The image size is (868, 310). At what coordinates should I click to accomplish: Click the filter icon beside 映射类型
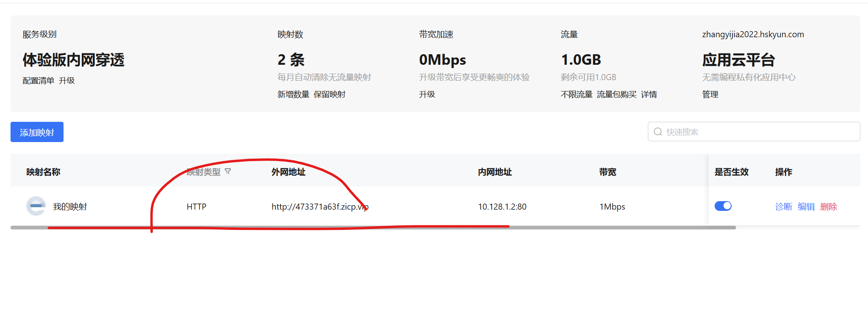coord(228,172)
